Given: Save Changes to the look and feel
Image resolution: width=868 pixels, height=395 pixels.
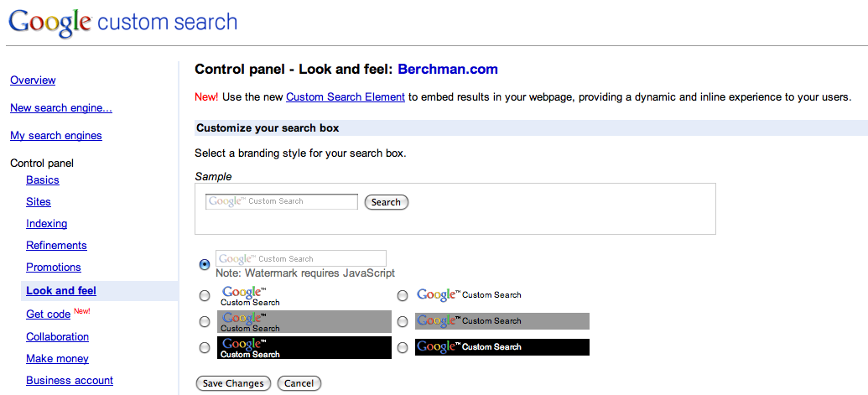Looking at the screenshot, I should 233,383.
